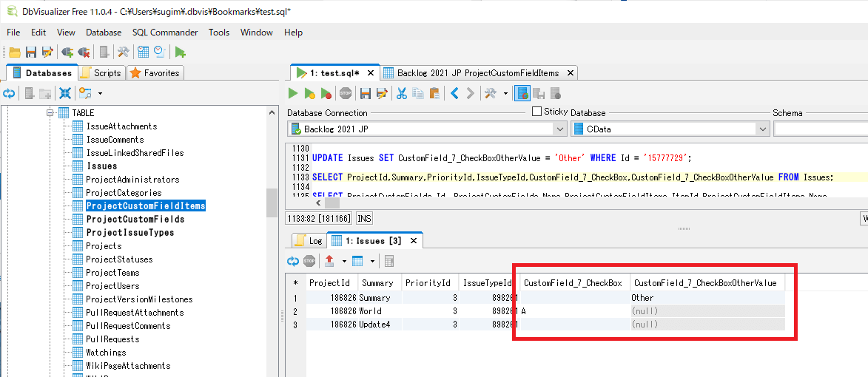Switch to the Scripts tab
This screenshot has height=377, width=868.
pyautogui.click(x=101, y=72)
